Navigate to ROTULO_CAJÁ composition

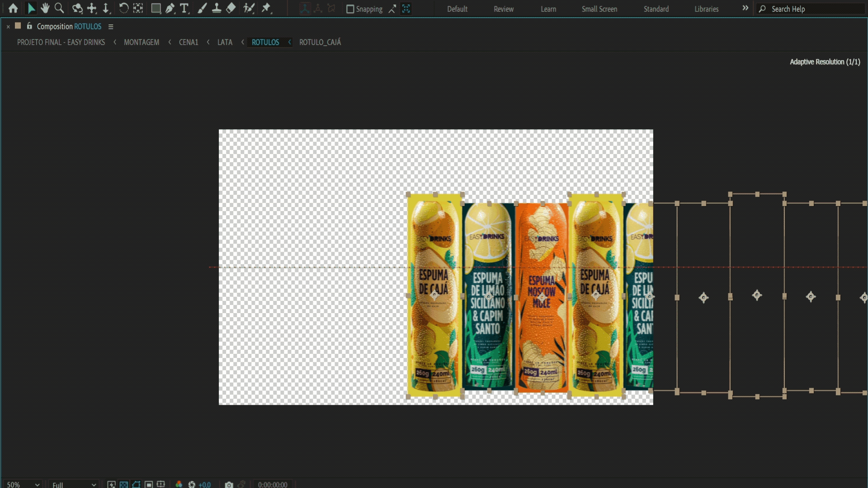320,42
